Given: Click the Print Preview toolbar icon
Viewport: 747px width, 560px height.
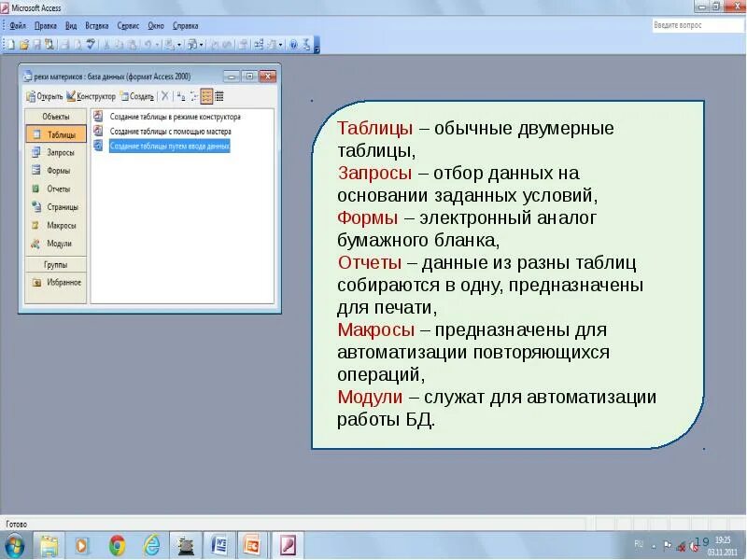Looking at the screenshot, I should [78, 45].
